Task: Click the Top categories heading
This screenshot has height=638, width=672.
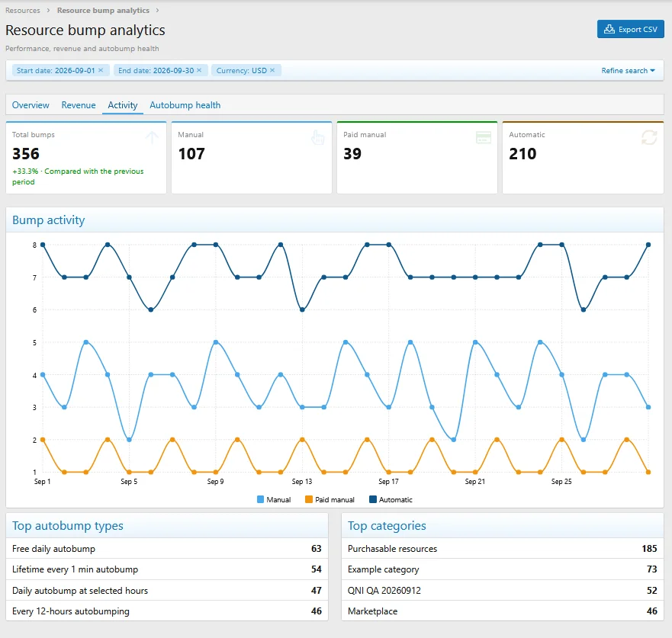Action: (x=387, y=526)
